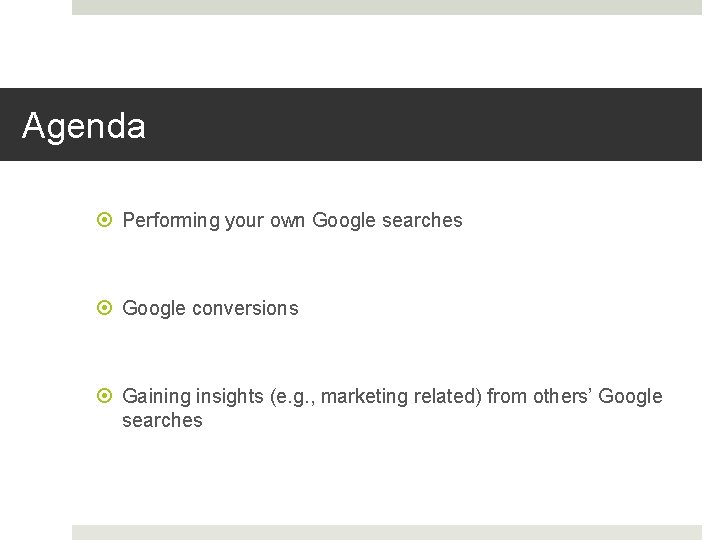
Task: Click the gray bar at slide top
Action: [386, 7]
